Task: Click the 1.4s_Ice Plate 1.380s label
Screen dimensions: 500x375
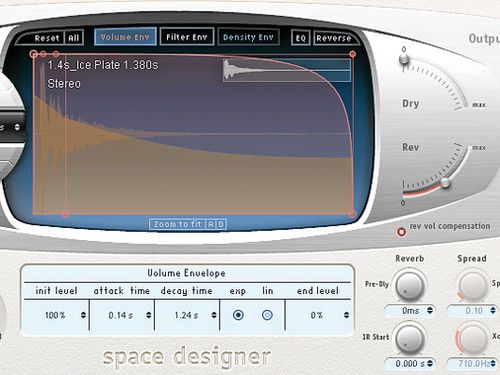Action: coord(103,65)
